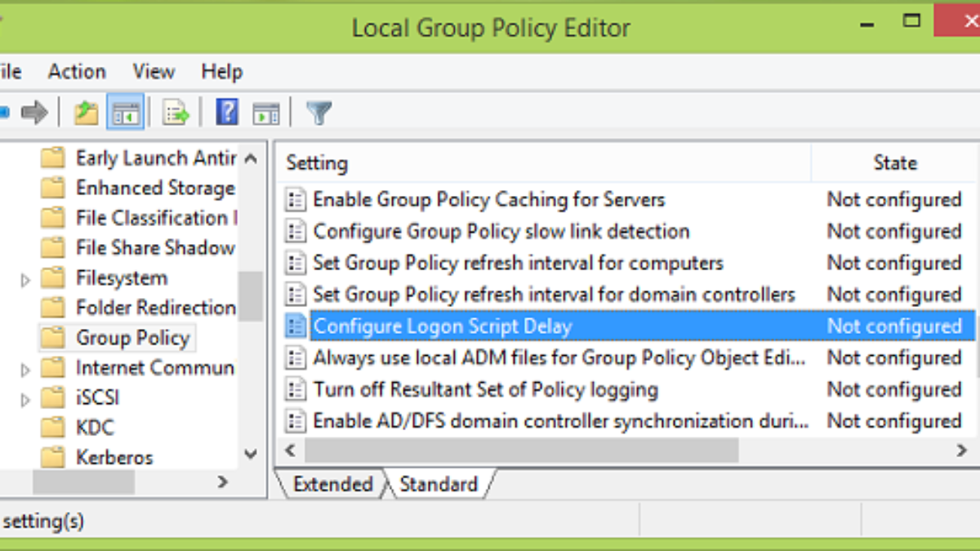The width and height of the screenshot is (980, 551).
Task: Switch to the Standard tab
Action: (x=439, y=484)
